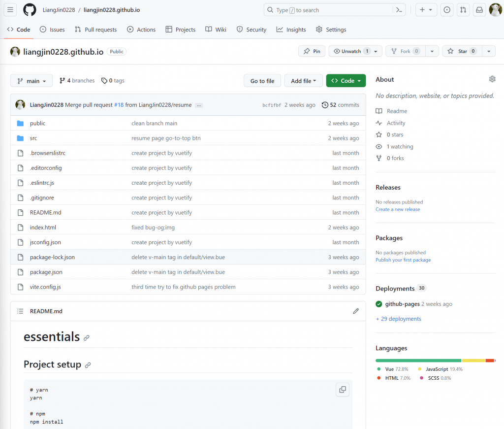Click the tags icon next to 0 tags
The height and width of the screenshot is (429, 504).
(x=104, y=80)
